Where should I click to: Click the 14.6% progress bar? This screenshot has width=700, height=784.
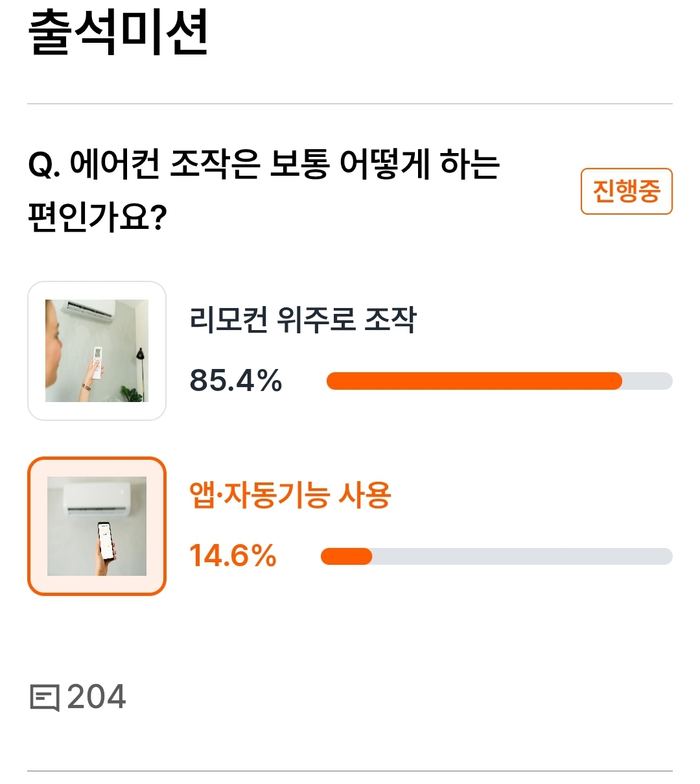496,556
